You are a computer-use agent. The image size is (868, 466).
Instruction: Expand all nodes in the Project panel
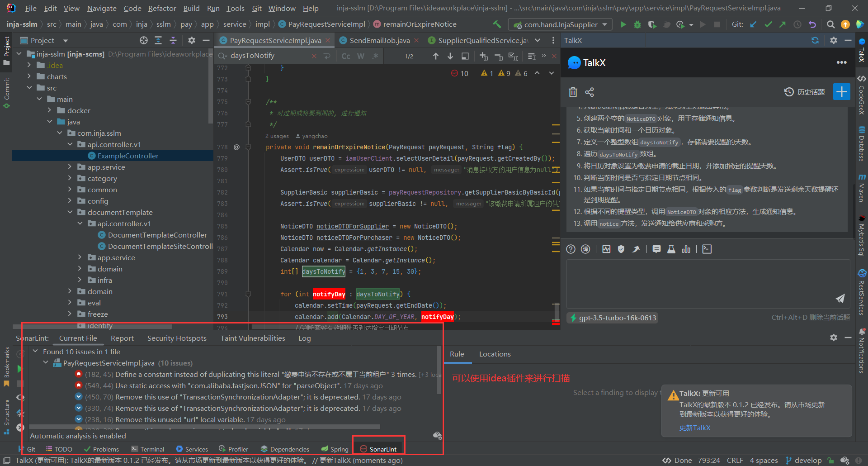pos(158,40)
